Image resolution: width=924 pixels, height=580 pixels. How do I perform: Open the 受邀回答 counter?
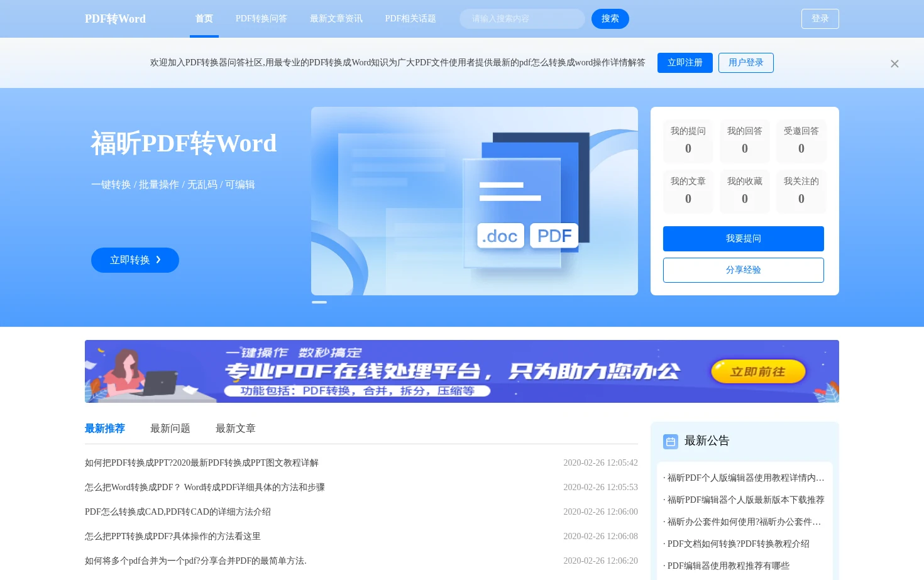(x=801, y=141)
